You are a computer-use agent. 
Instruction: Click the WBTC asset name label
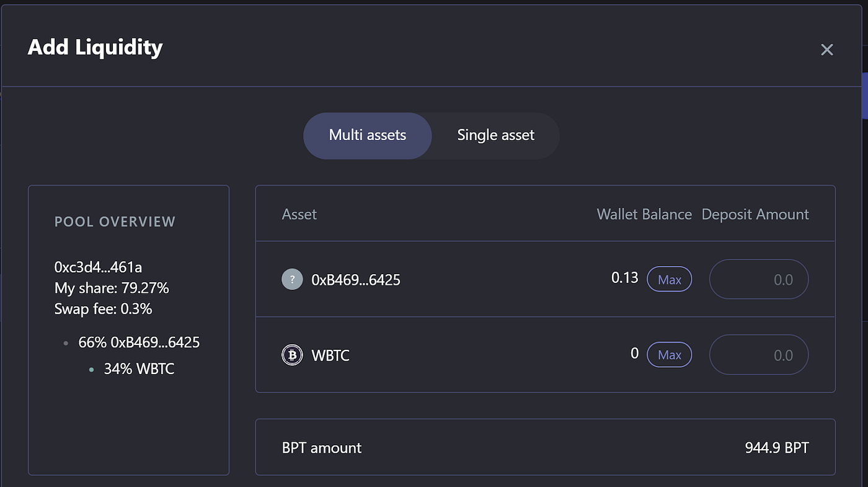[x=330, y=355]
